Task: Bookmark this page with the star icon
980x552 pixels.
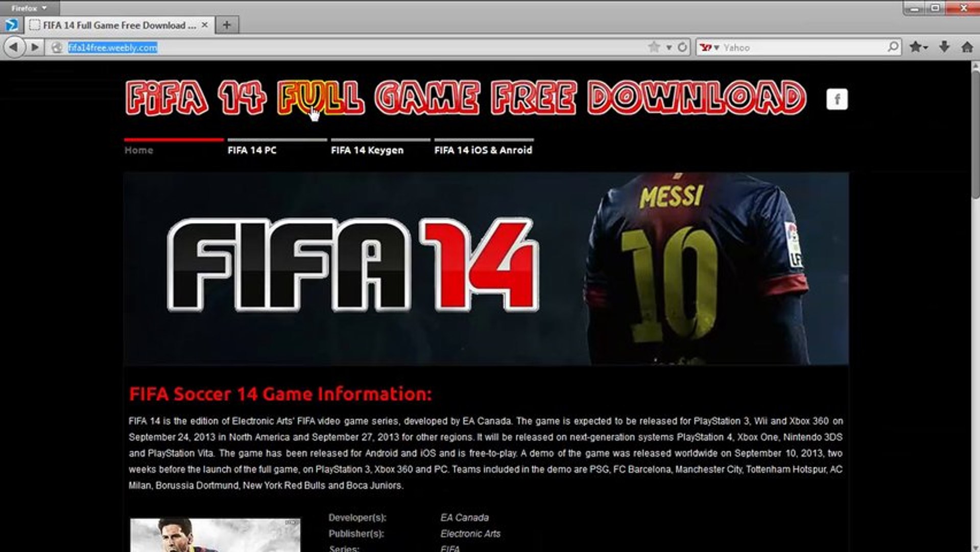Action: pos(654,47)
